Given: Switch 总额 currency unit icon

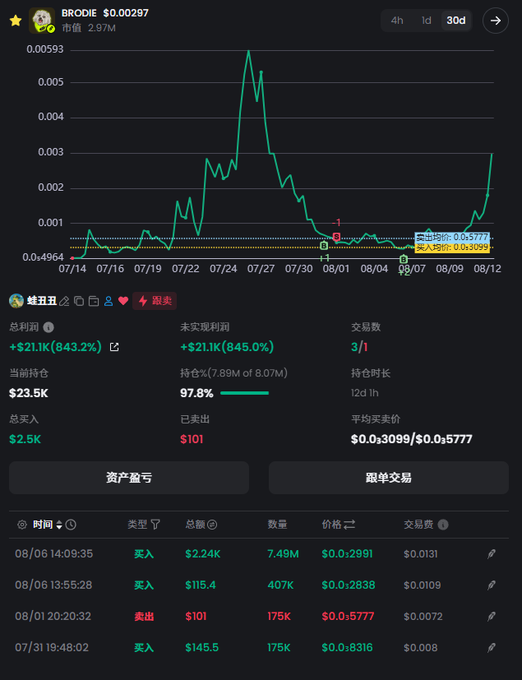Looking at the screenshot, I should tap(212, 525).
